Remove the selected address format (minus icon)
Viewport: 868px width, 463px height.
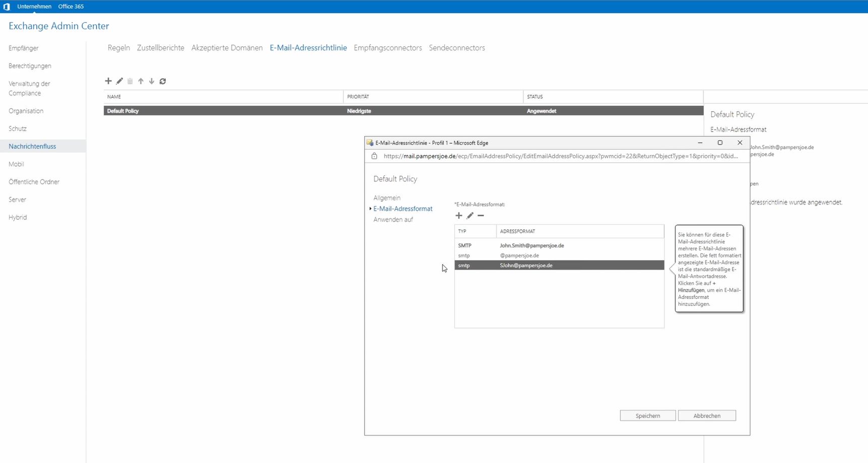(x=481, y=216)
